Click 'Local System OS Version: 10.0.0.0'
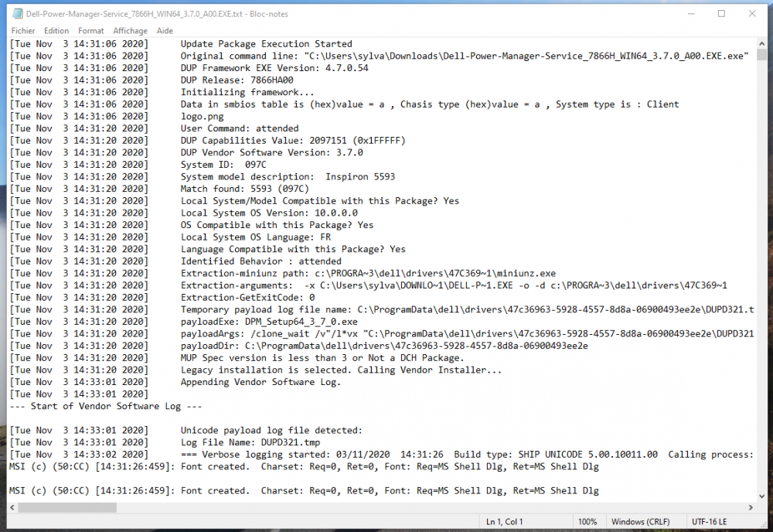Viewport: 773px width, 532px height. click(269, 213)
